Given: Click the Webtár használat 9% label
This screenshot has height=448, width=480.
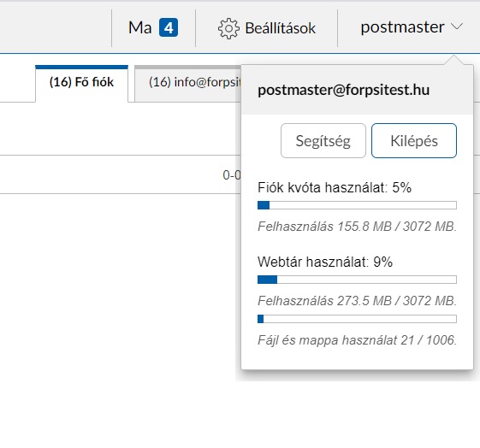Looking at the screenshot, I should (x=325, y=262).
